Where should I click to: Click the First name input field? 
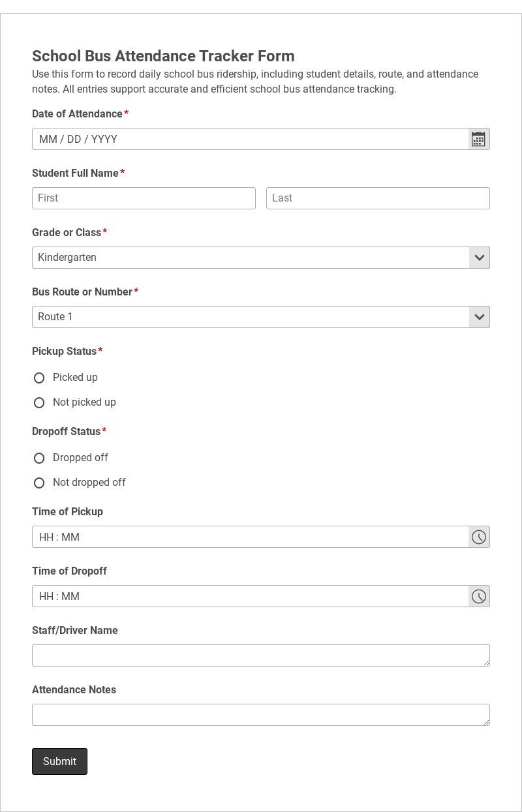click(144, 198)
